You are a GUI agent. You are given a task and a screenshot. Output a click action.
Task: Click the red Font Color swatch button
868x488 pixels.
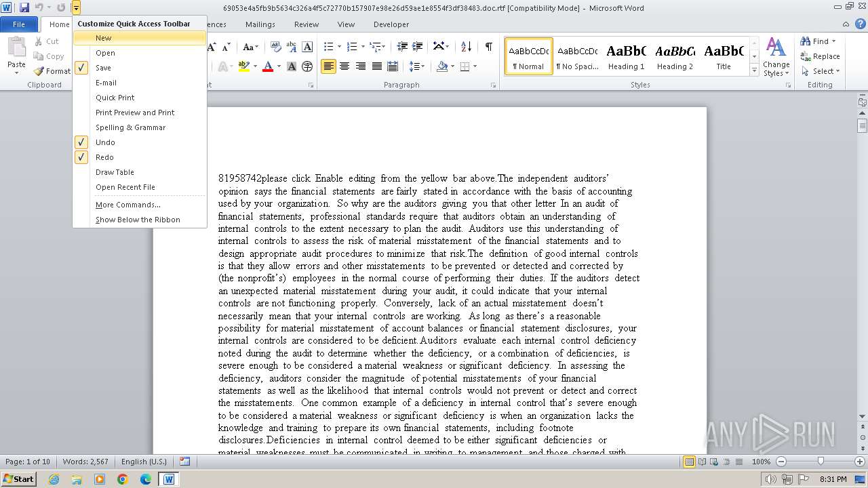[x=268, y=66]
